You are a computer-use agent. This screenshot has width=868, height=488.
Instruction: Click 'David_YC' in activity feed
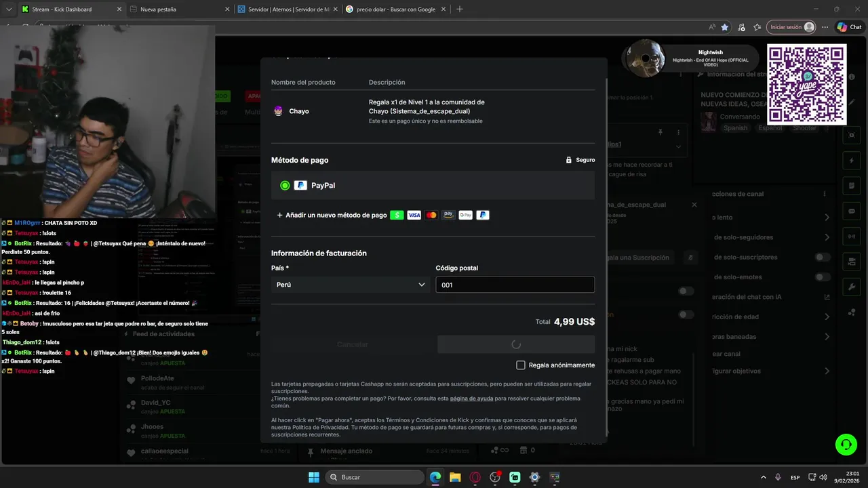(155, 403)
